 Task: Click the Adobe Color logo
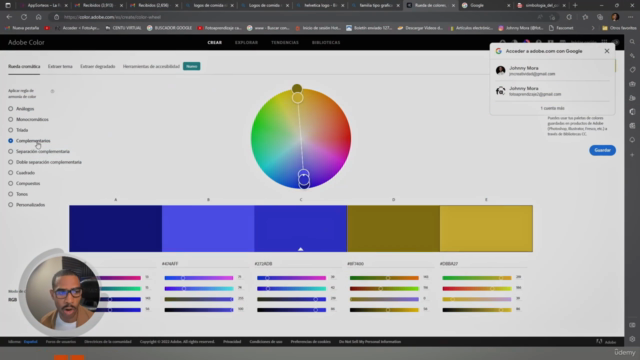[26, 42]
